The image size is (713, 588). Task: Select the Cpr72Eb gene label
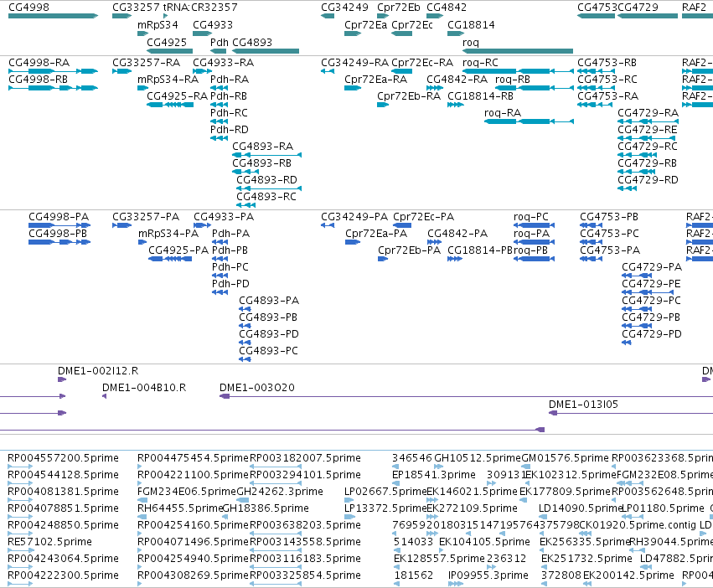point(398,8)
